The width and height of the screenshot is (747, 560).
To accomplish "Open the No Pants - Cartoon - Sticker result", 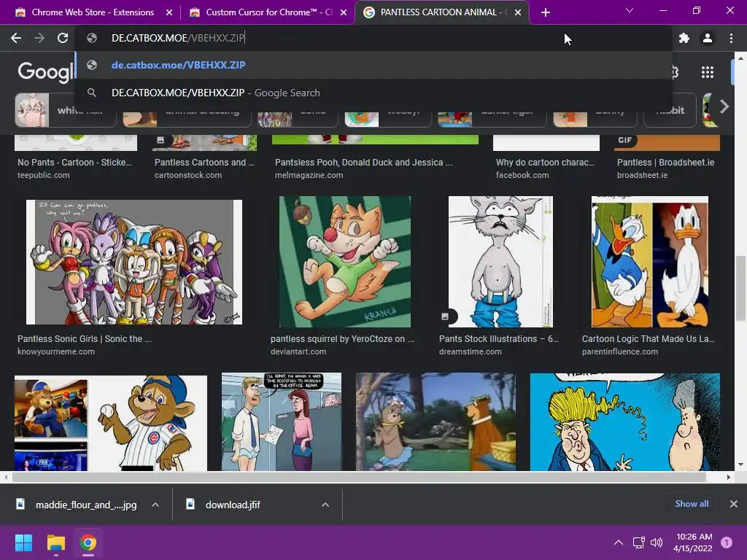I will pyautogui.click(x=75, y=163).
